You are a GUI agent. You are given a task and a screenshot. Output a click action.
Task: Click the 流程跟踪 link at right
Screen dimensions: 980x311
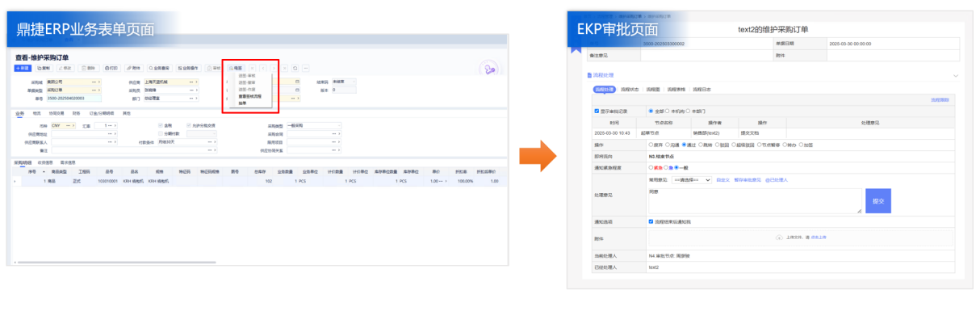point(940,99)
